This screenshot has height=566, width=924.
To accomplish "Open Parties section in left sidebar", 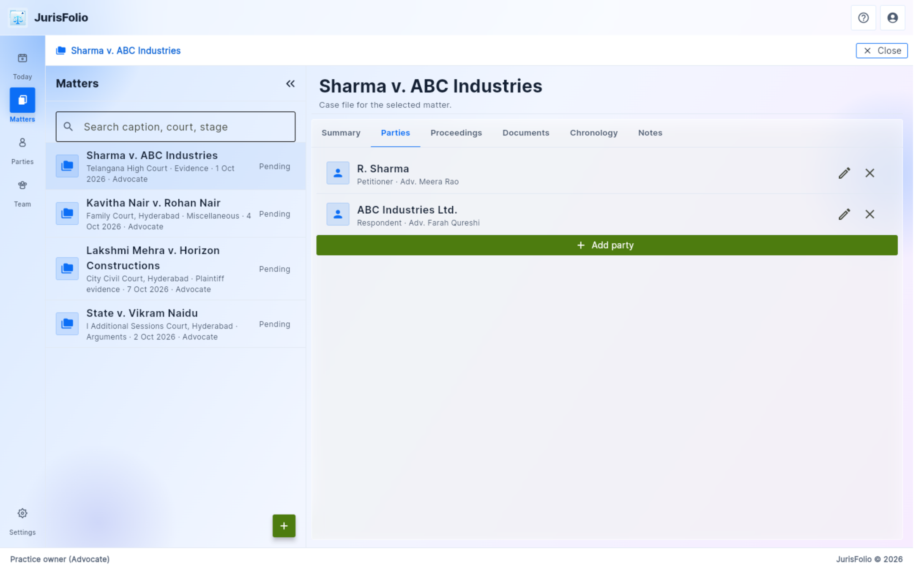I will (x=22, y=151).
